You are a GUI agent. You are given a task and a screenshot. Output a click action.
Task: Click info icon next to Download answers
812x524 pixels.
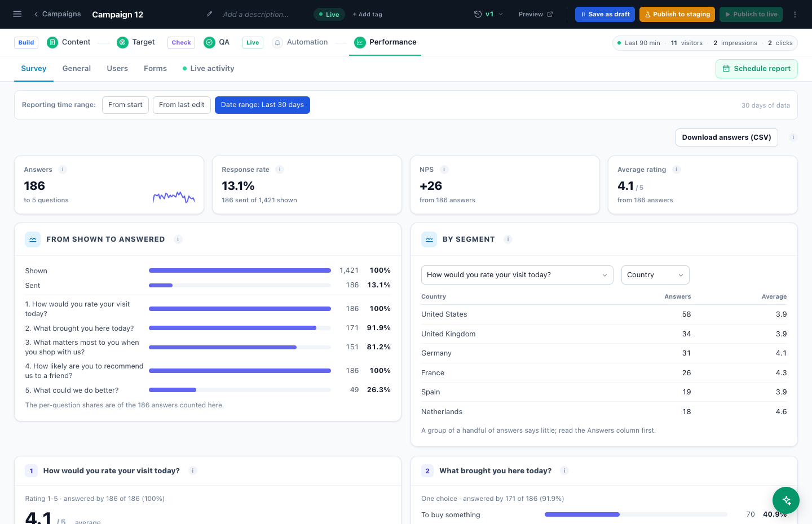tap(793, 137)
